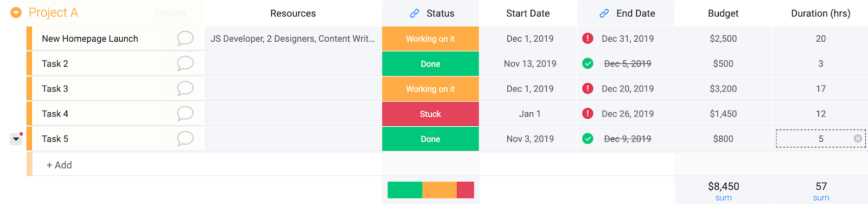This screenshot has width=868, height=206.
Task: Change the Stuck status of Task 4
Action: [x=430, y=114]
